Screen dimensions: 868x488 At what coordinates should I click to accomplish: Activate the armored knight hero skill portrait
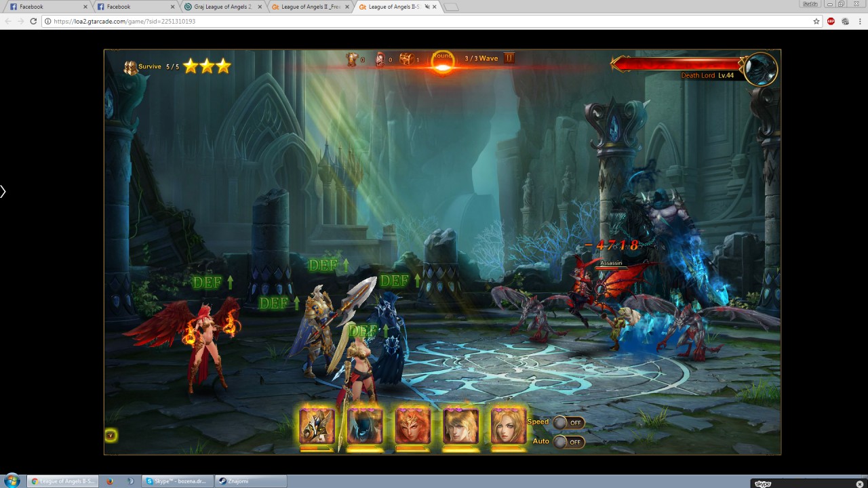tap(317, 426)
